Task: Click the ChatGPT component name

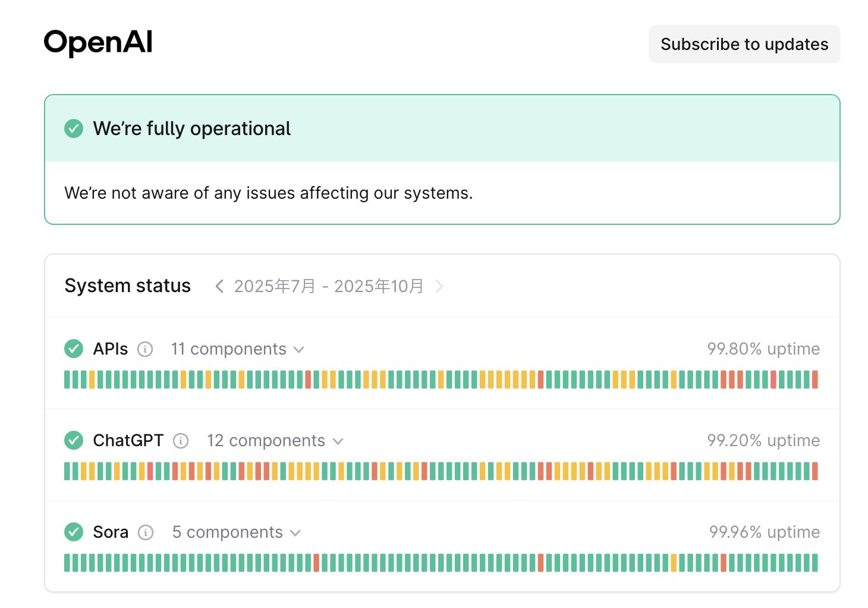Action: (x=128, y=441)
